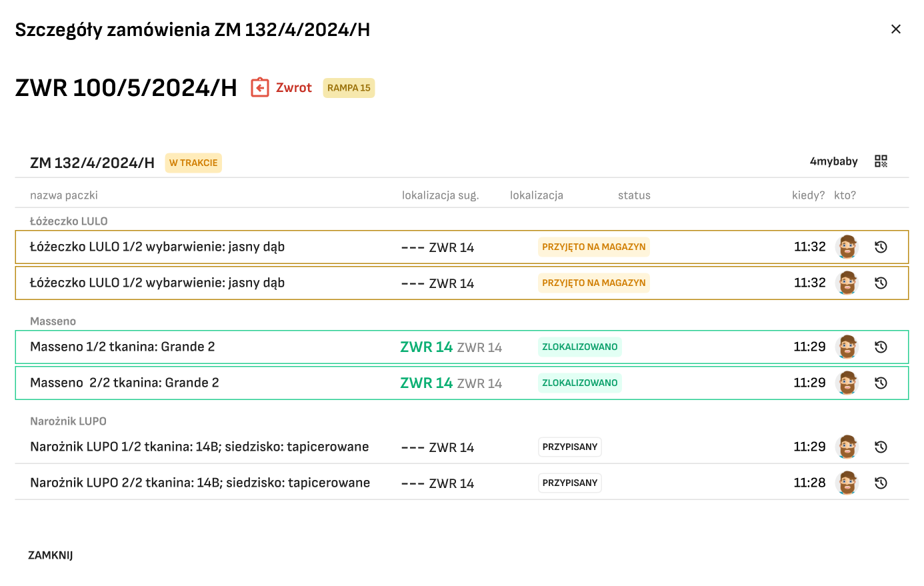Show history of Narożnik LUPO 1/2 package
The image size is (924, 586).
click(x=881, y=447)
